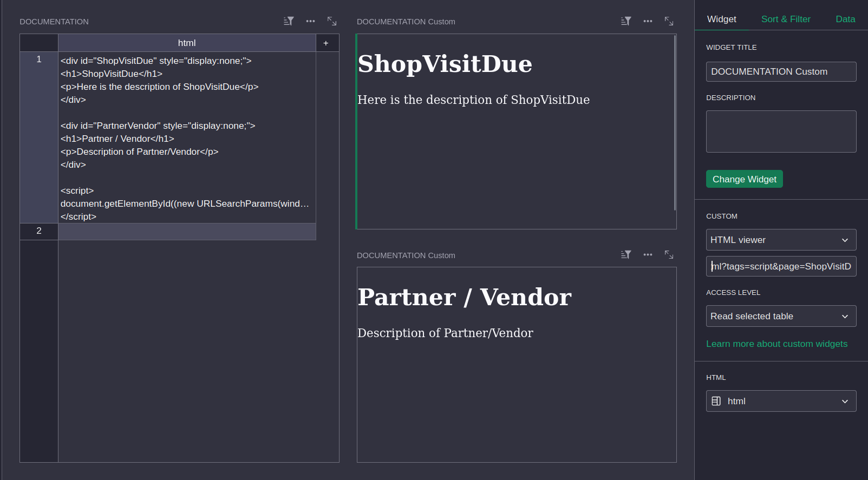
Task: Click ShopVisitDue widget's DOCUMENTATION Custom title
Action: pyautogui.click(x=406, y=22)
